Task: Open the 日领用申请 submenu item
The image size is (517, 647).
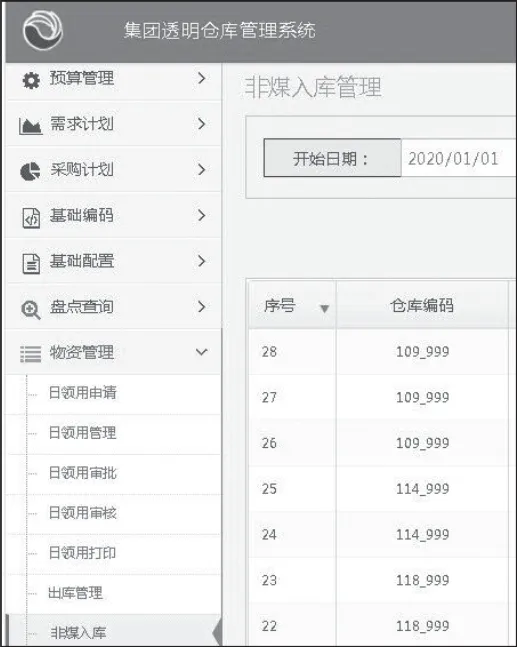Action: click(x=83, y=392)
